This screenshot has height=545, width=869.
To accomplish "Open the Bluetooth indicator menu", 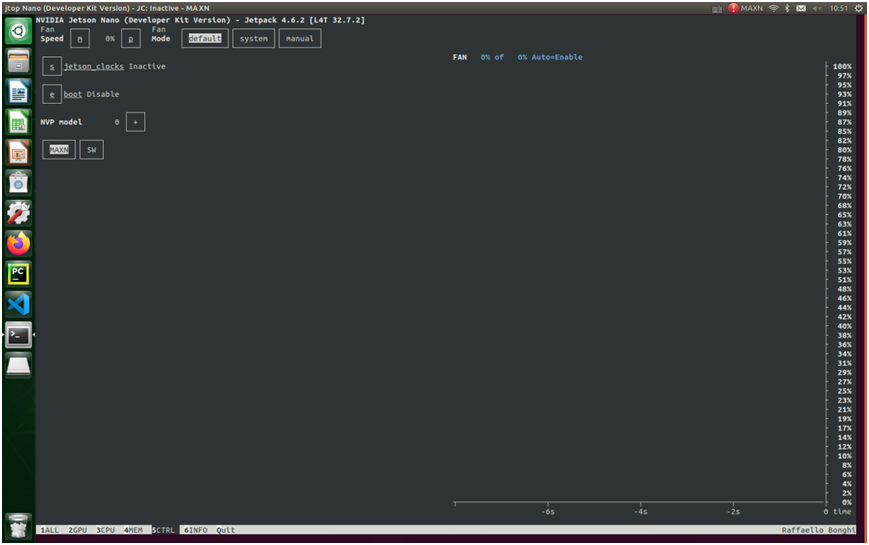I will tap(787, 8).
